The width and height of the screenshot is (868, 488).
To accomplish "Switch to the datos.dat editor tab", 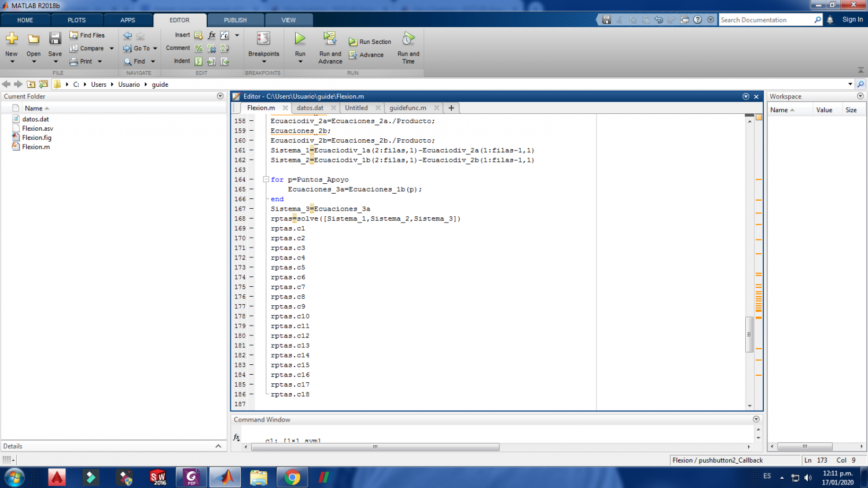I will tap(310, 108).
